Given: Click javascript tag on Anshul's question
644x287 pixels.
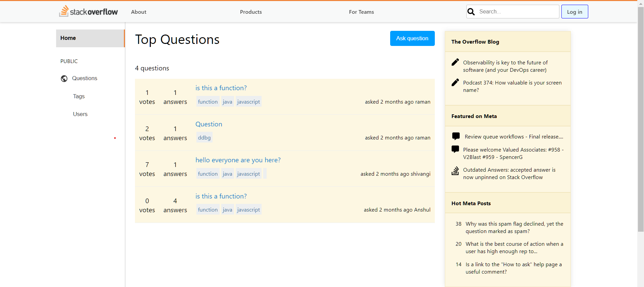Looking at the screenshot, I should (x=248, y=210).
